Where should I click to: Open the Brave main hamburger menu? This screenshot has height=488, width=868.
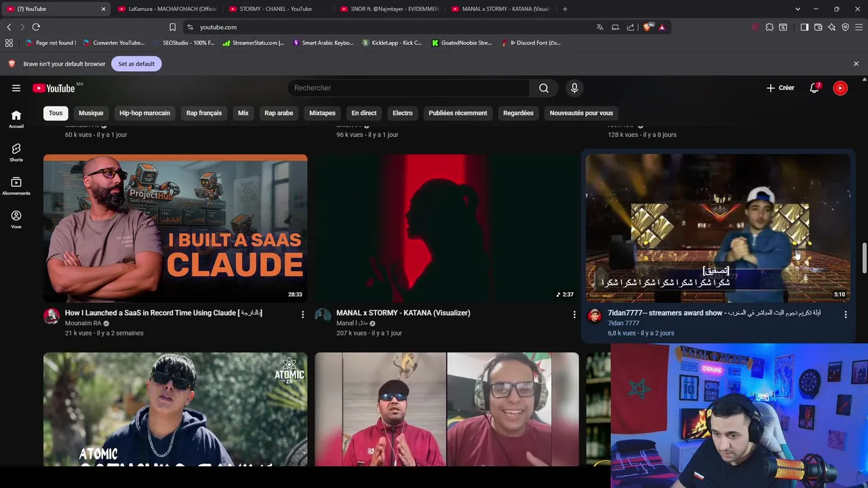859,27
